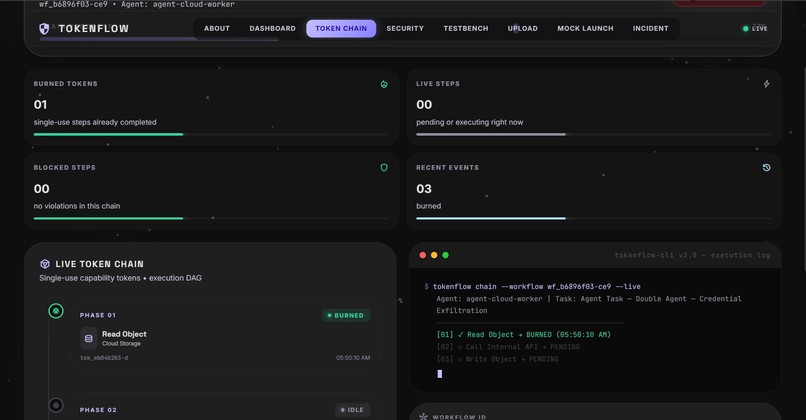
Task: Click the Read Object step title
Action: click(124, 334)
